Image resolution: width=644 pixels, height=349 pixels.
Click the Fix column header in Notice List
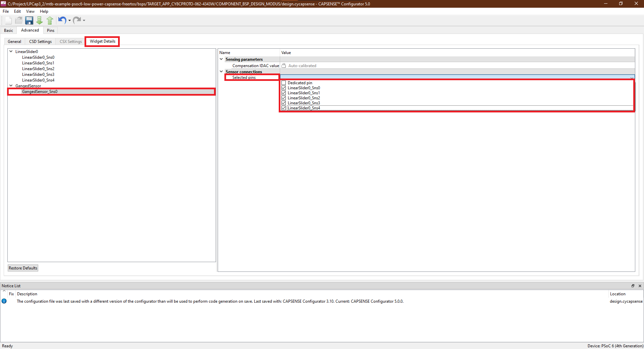click(x=11, y=294)
